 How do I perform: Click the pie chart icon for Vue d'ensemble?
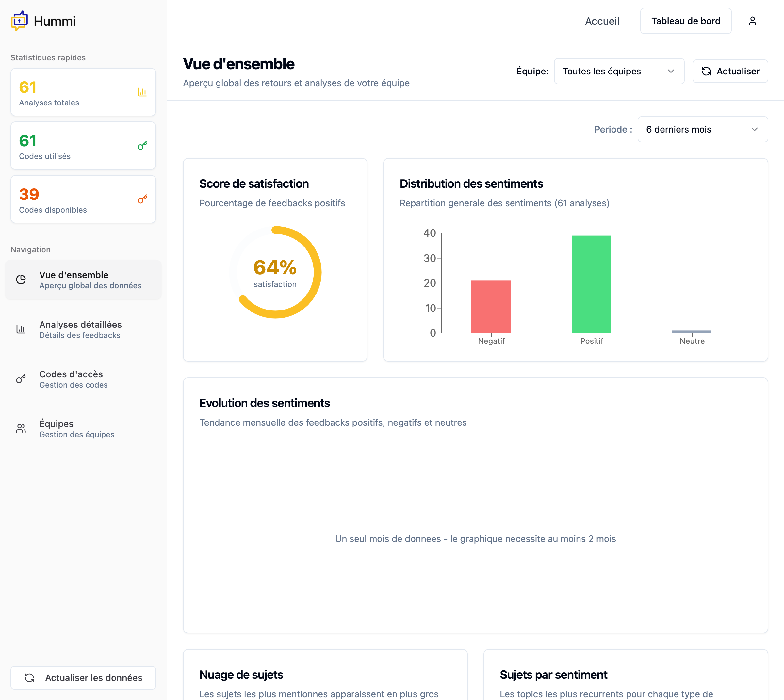21,279
